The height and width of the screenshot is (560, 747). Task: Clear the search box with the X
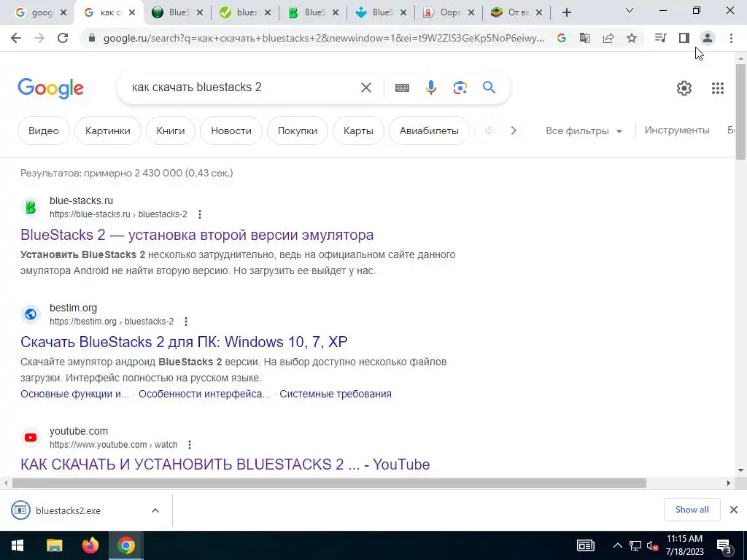(x=366, y=87)
